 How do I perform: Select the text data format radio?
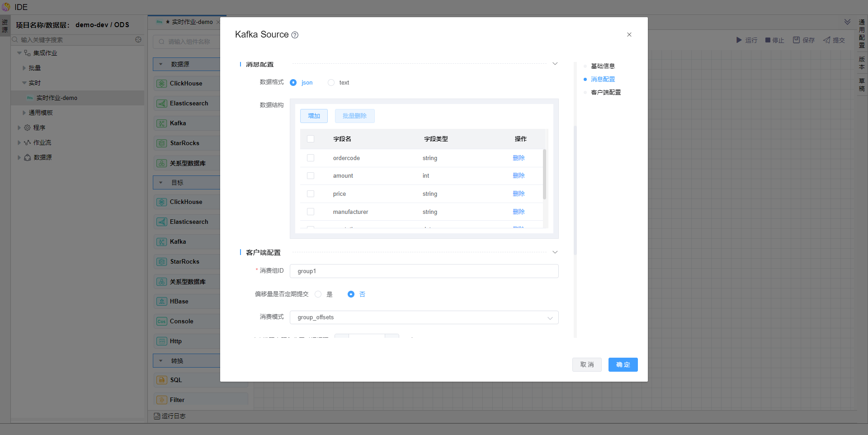point(331,83)
